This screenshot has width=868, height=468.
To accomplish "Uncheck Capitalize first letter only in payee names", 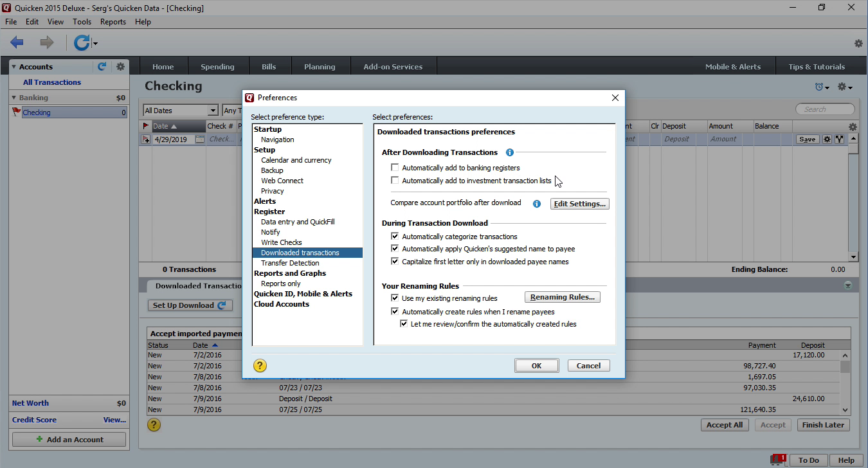I will point(395,262).
